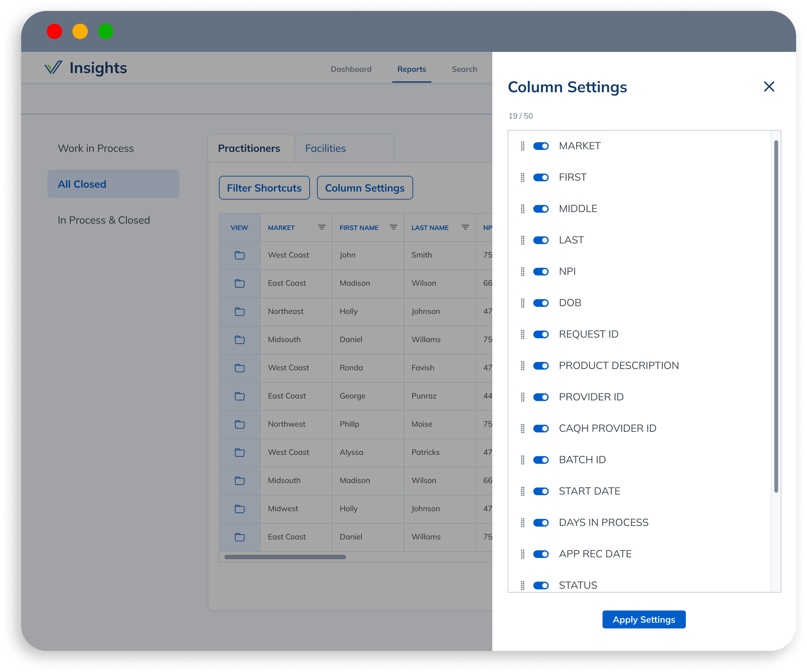The image size is (807, 672).
Task: Click folder icon in Phillp Moise row
Action: (239, 424)
